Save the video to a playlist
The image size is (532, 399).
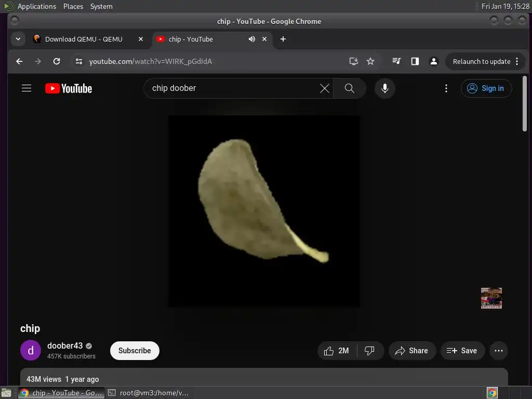coord(462,351)
